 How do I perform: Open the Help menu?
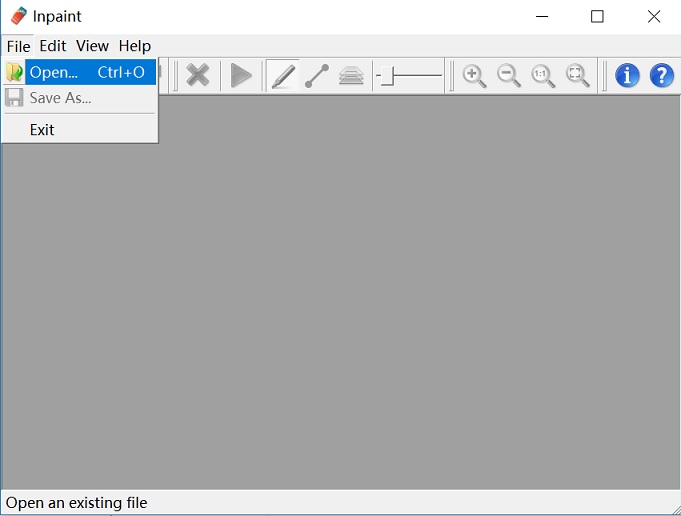(x=134, y=46)
